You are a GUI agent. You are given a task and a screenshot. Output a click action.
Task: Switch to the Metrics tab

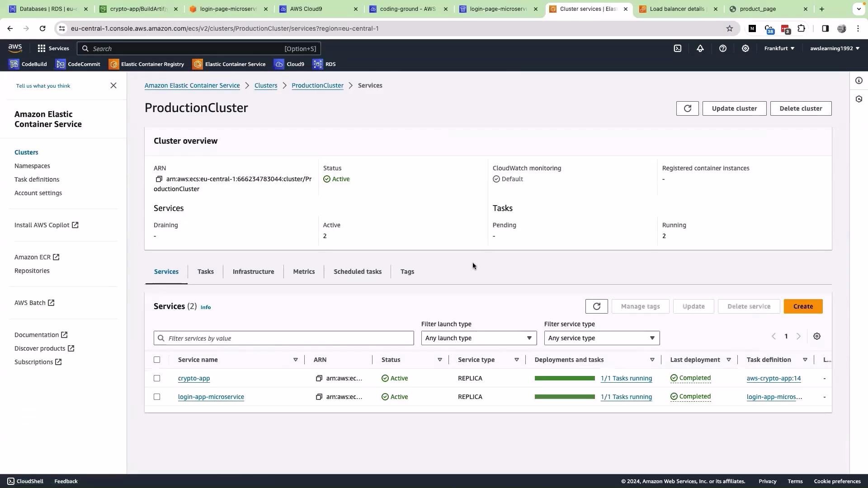[304, 272]
